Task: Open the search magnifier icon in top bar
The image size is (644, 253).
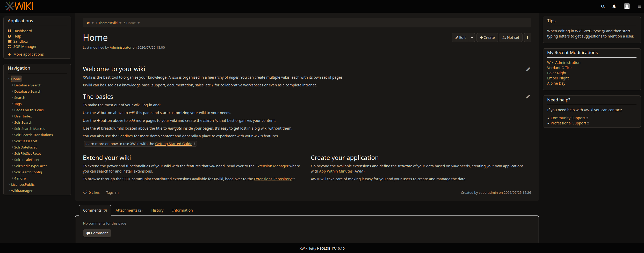Action: point(603,6)
